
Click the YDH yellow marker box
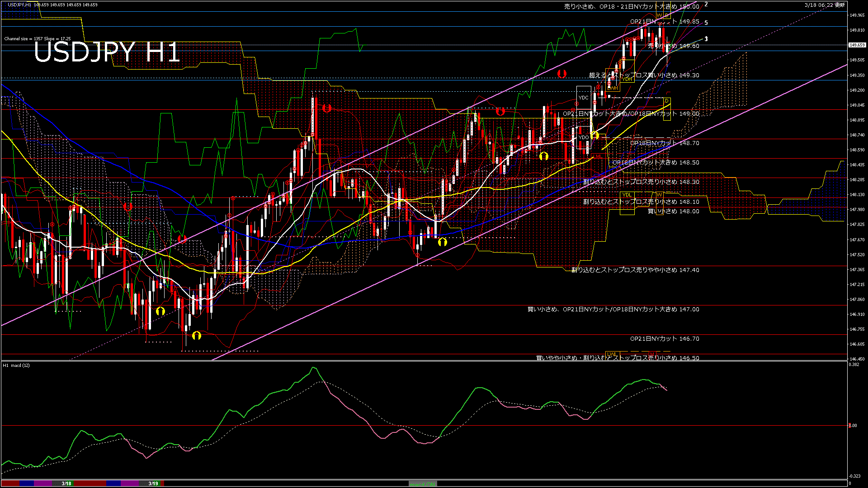627,79
